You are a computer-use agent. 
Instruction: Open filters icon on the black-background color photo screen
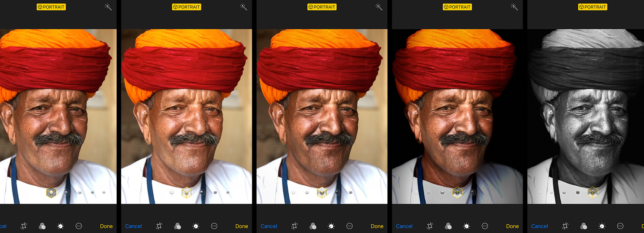tap(448, 226)
